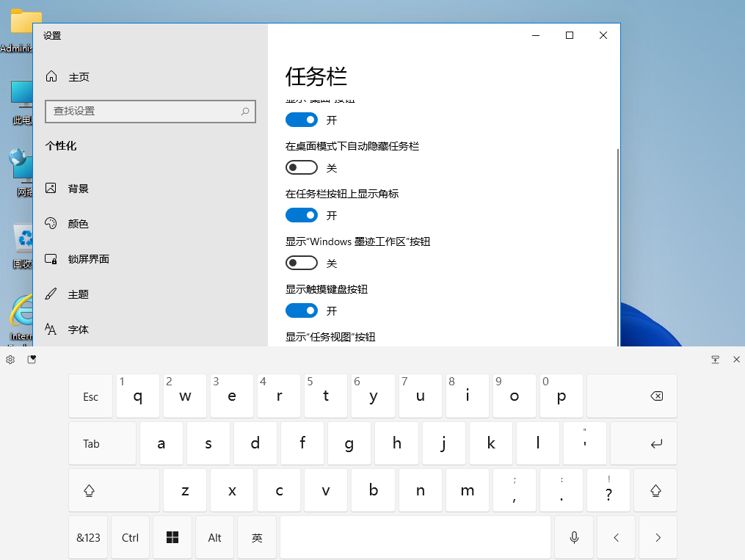The height and width of the screenshot is (560, 745).
Task: Select the 背景 icon in sidebar
Action: coord(50,189)
